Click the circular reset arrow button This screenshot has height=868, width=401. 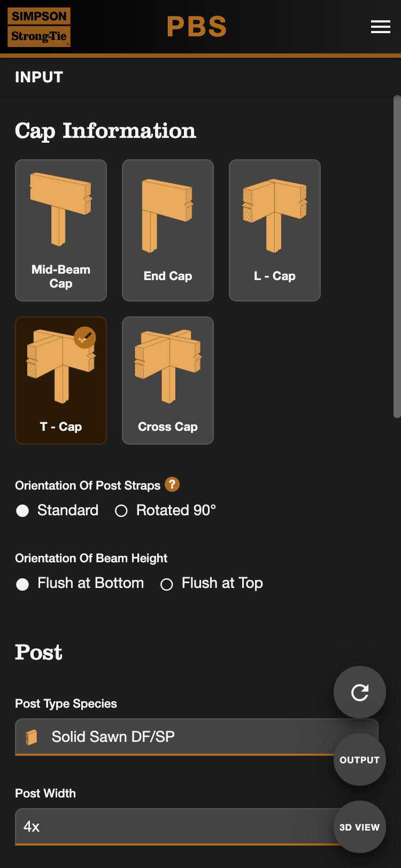(359, 692)
